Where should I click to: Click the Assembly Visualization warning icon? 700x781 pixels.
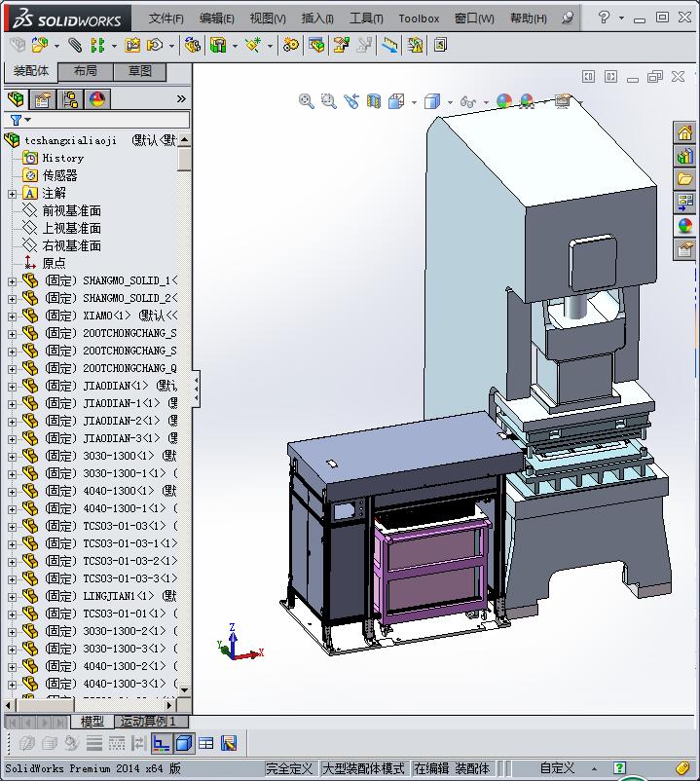(x=415, y=46)
